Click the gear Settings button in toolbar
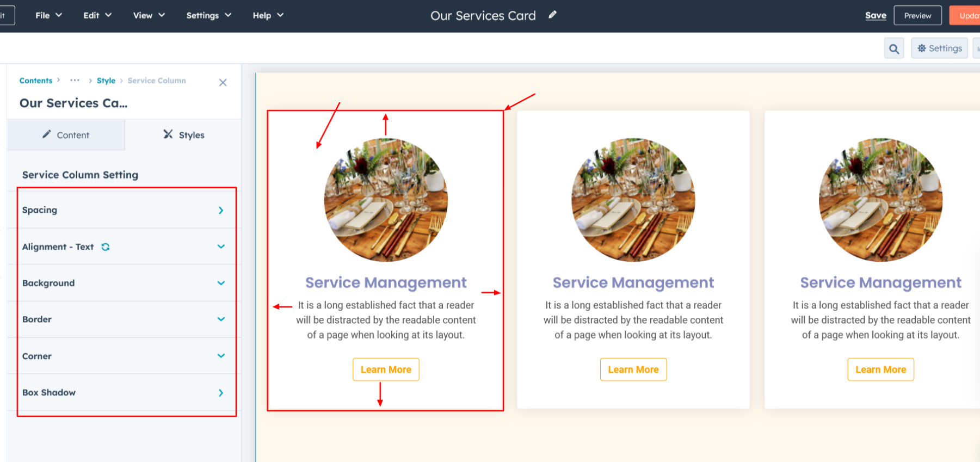The width and height of the screenshot is (980, 462). point(939,48)
